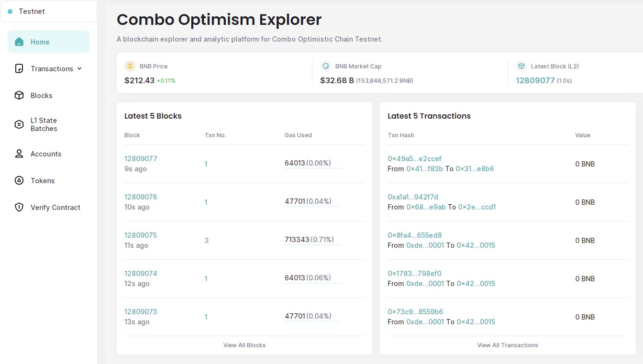643x364 pixels.
Task: Click the Testnet green status dot
Action: 10,11
